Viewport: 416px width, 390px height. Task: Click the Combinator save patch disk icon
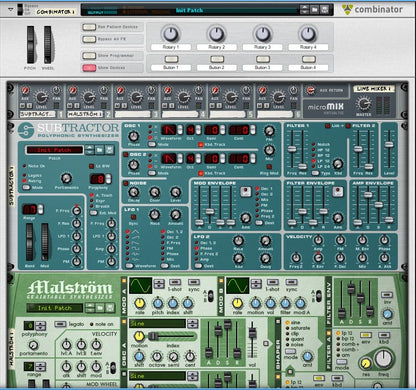325,10
